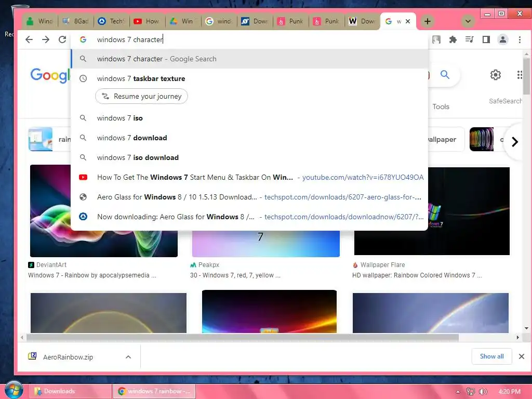532x399 pixels.
Task: Go back with the browser back arrow
Action: click(29, 39)
